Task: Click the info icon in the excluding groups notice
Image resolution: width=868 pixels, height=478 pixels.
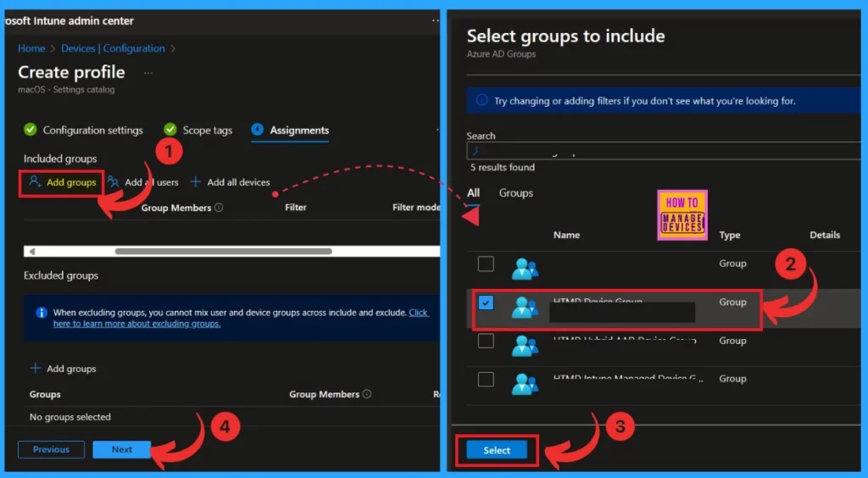Action: (42, 313)
